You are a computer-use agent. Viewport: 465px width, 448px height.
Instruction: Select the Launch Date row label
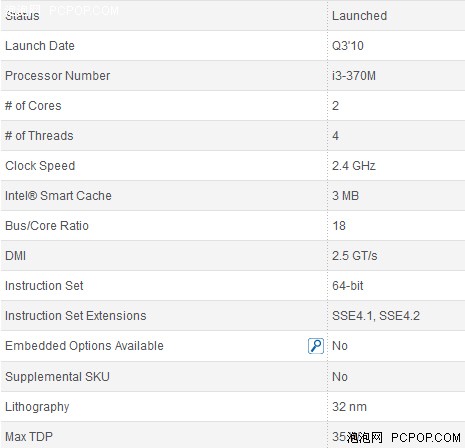[40, 46]
